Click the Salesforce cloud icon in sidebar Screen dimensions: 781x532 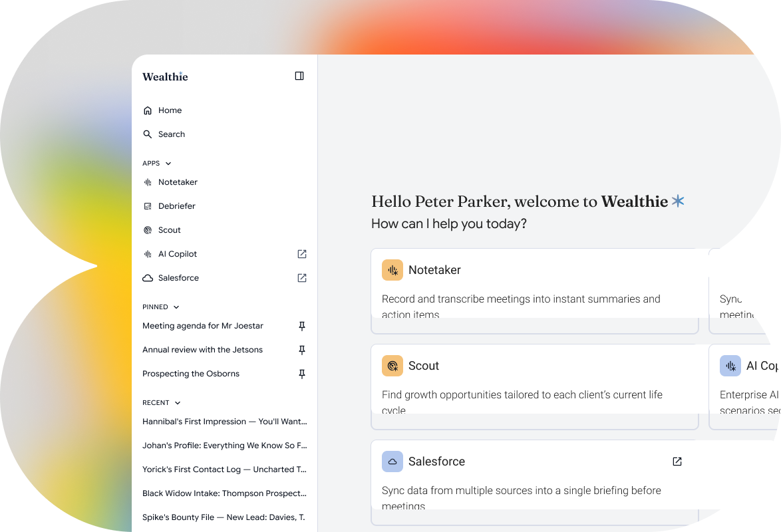pos(148,278)
